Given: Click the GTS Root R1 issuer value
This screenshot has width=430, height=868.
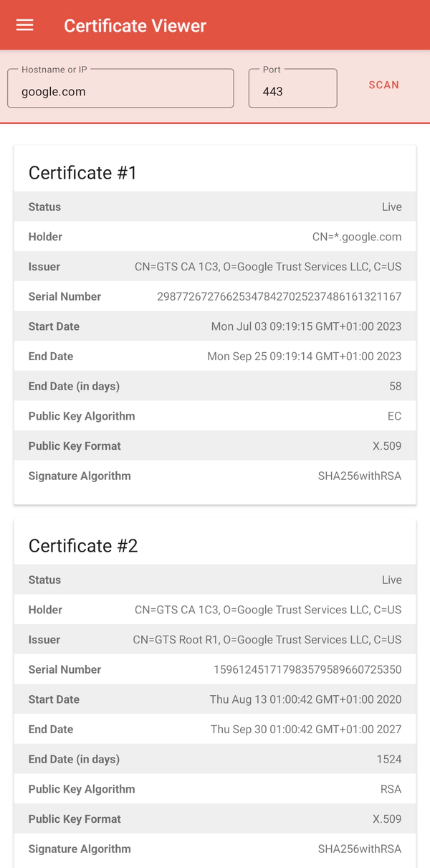Looking at the screenshot, I should tap(267, 640).
